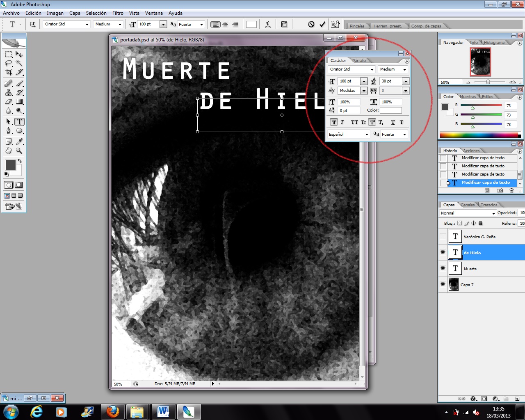Click the text Color swatch in Carácter panel
Viewport: 525px width, 420px height.
click(x=390, y=110)
